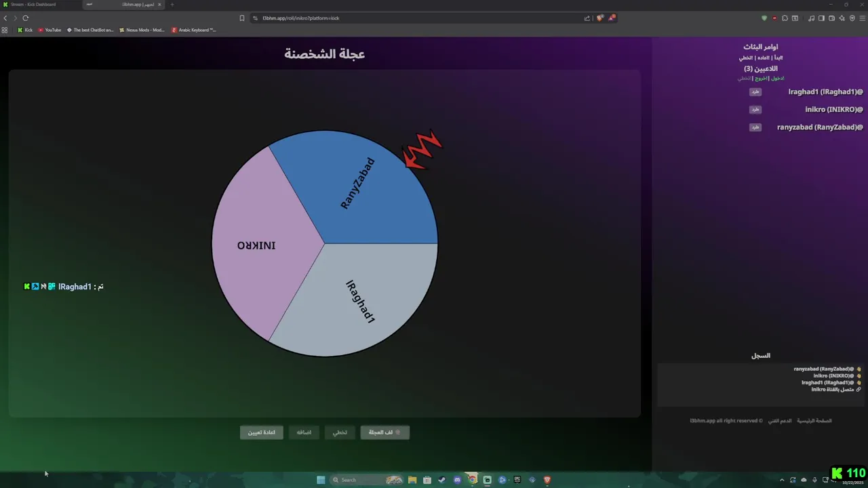Click the IRaghad1 chat overlay message
The height and width of the screenshot is (488, 868).
64,287
